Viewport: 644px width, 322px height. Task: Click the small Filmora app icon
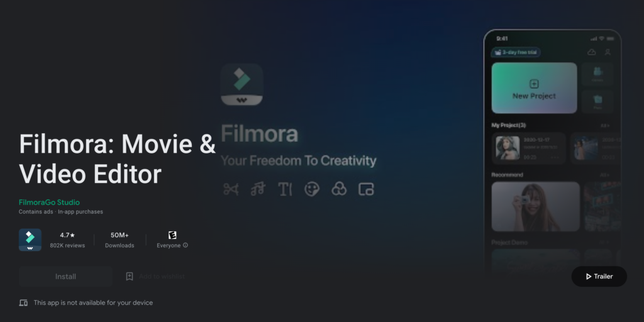click(x=30, y=240)
